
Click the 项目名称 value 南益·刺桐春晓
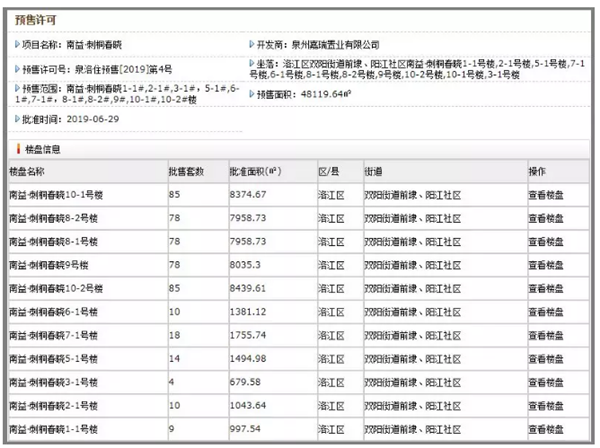pyautogui.click(x=94, y=45)
